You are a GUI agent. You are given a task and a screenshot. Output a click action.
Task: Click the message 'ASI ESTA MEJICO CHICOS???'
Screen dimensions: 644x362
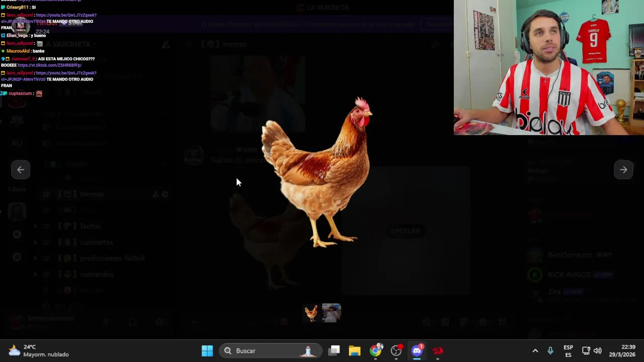point(66,59)
